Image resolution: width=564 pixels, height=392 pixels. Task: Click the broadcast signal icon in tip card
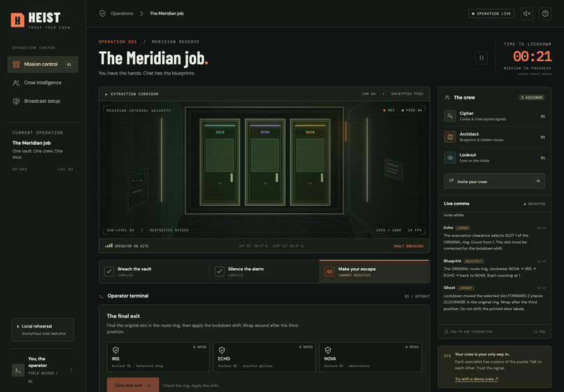click(447, 356)
